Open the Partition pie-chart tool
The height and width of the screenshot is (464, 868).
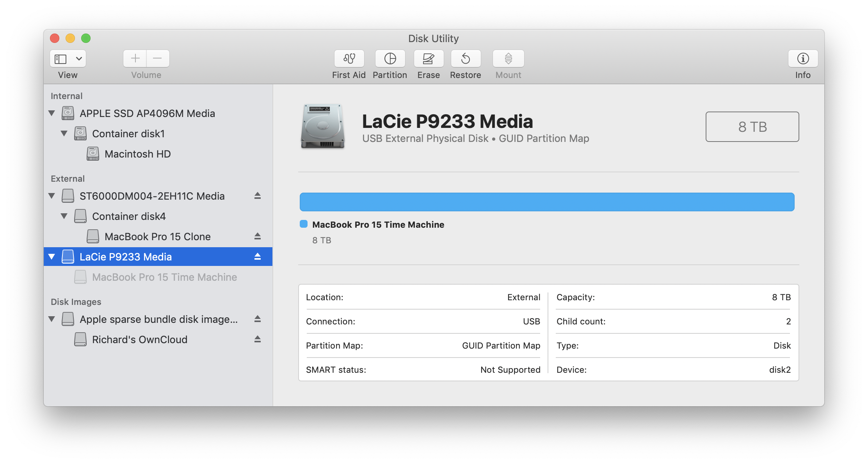390,58
